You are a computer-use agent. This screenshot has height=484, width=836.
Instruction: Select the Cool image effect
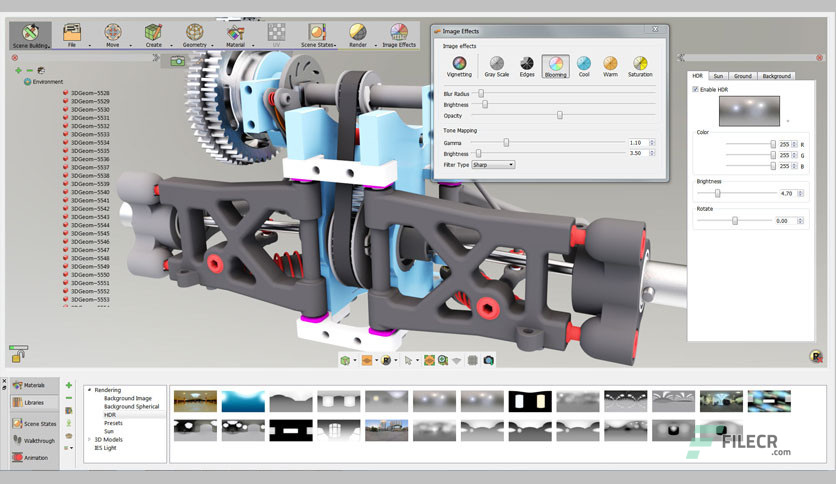[x=584, y=67]
